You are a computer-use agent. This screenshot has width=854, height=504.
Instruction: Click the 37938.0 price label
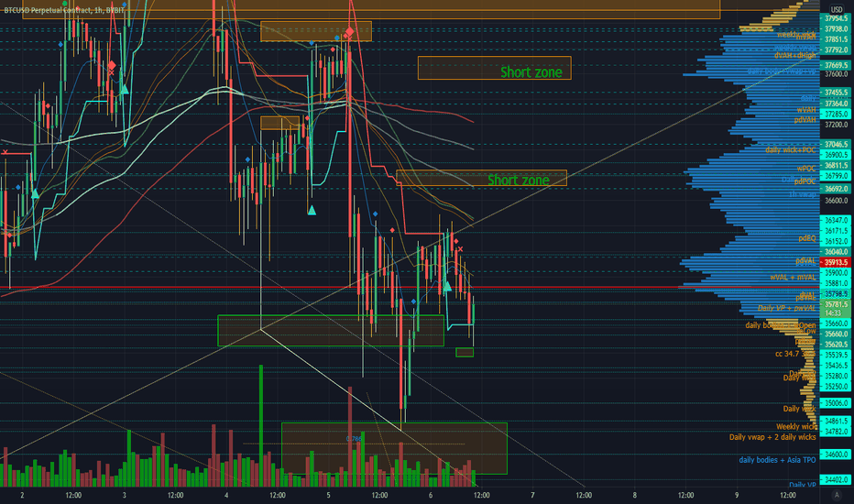tap(836, 29)
